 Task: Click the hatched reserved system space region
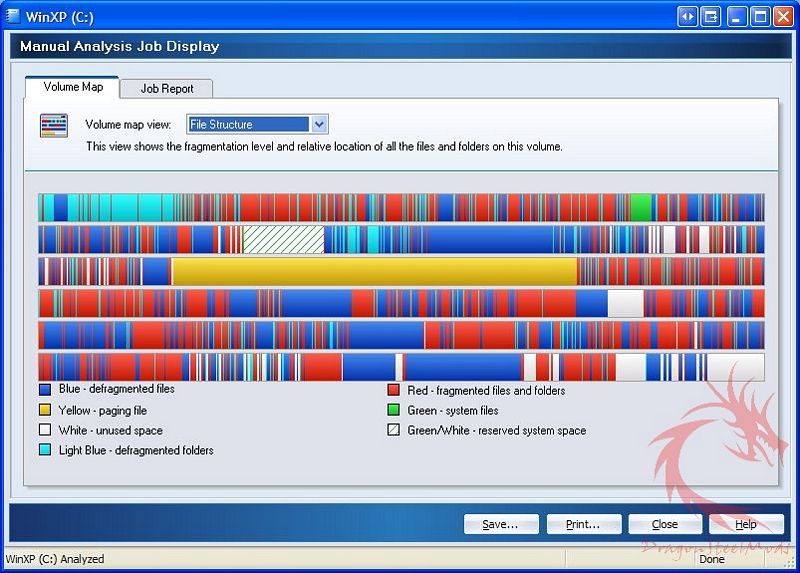point(283,239)
